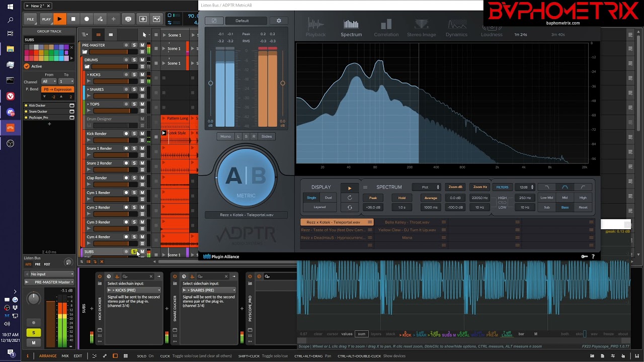Click the Reset filter button
The image size is (644, 362).
coord(583,207)
